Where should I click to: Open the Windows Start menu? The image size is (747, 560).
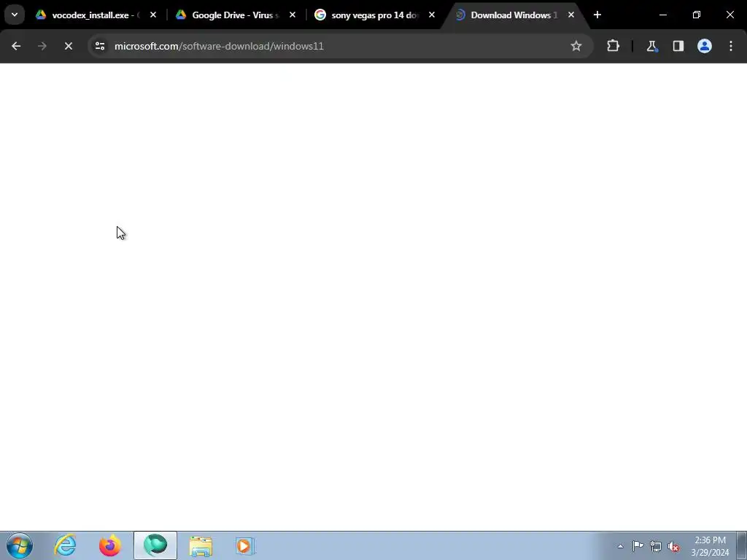pos(20,545)
